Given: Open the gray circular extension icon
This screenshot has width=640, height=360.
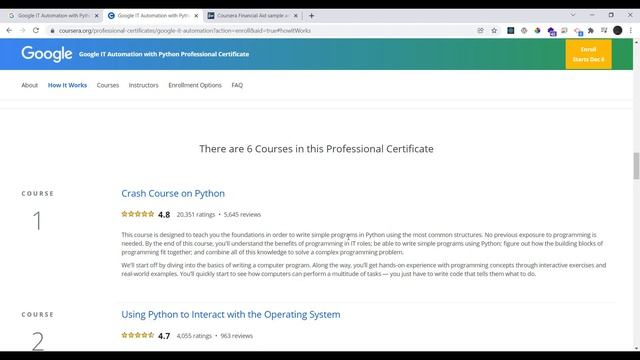Looking at the screenshot, I should click(x=524, y=31).
